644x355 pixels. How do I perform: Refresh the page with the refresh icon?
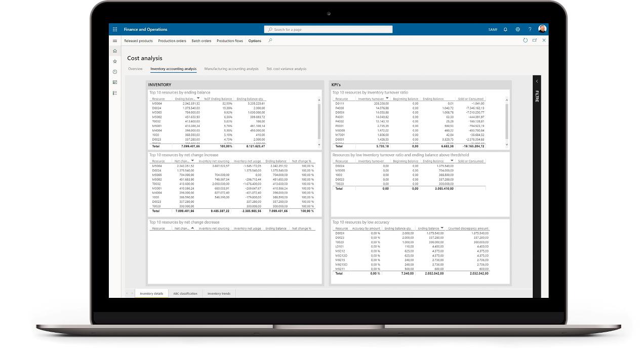tap(525, 40)
